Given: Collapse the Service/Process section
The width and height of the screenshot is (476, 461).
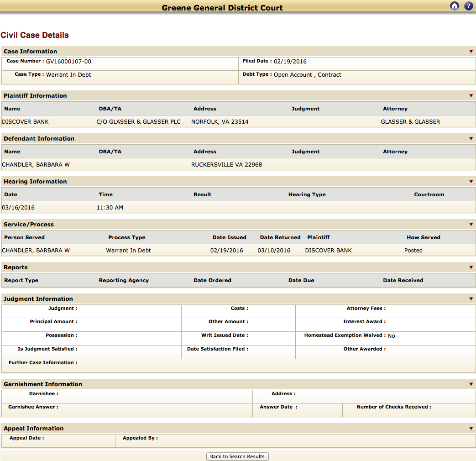Looking at the screenshot, I should pos(471,225).
